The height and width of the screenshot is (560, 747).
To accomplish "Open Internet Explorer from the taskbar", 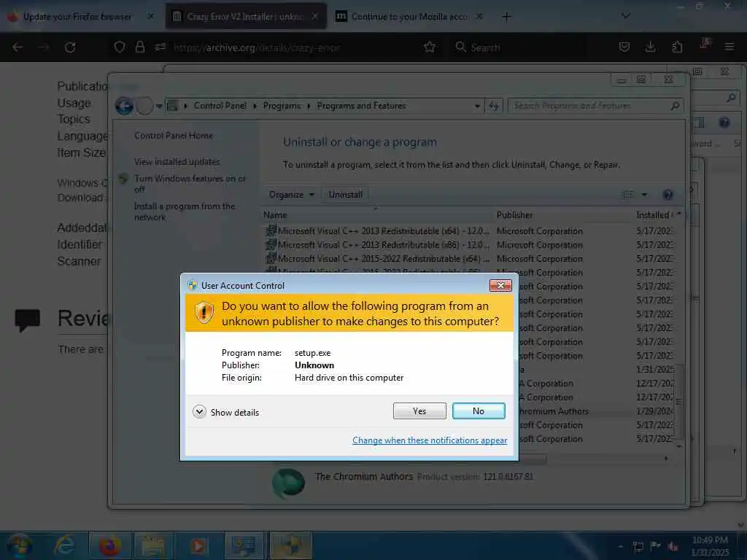I will click(x=64, y=545).
